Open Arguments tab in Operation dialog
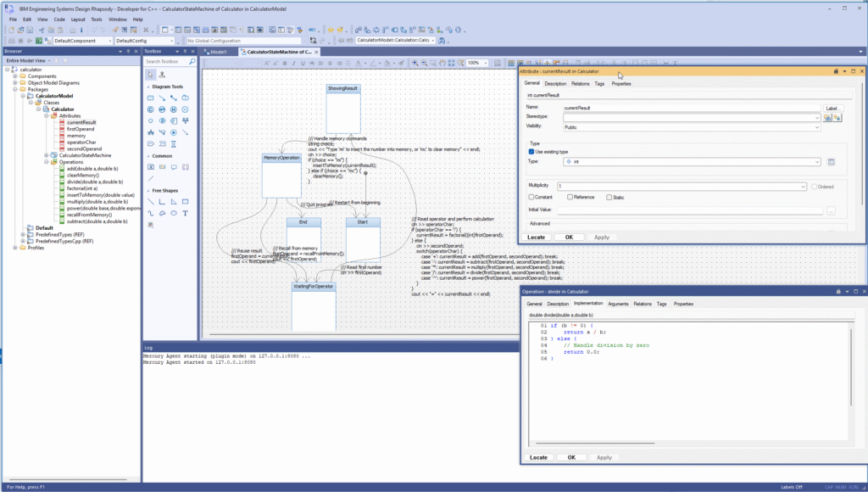Viewport: 868px width, 492px height. coord(618,305)
